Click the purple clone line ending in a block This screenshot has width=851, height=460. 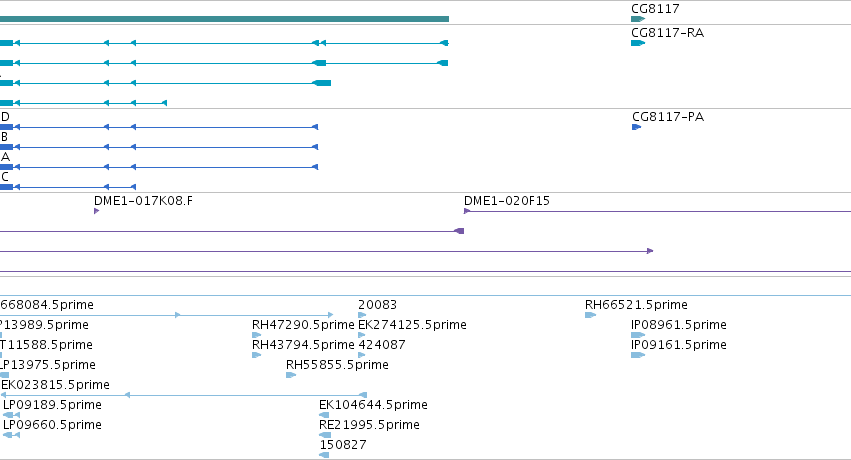pos(232,231)
